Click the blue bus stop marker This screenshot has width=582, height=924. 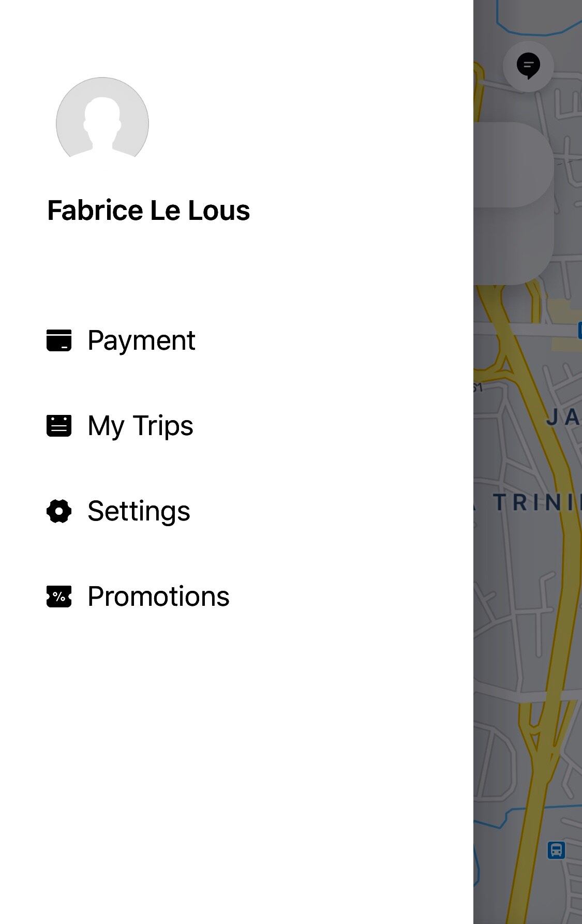(556, 850)
